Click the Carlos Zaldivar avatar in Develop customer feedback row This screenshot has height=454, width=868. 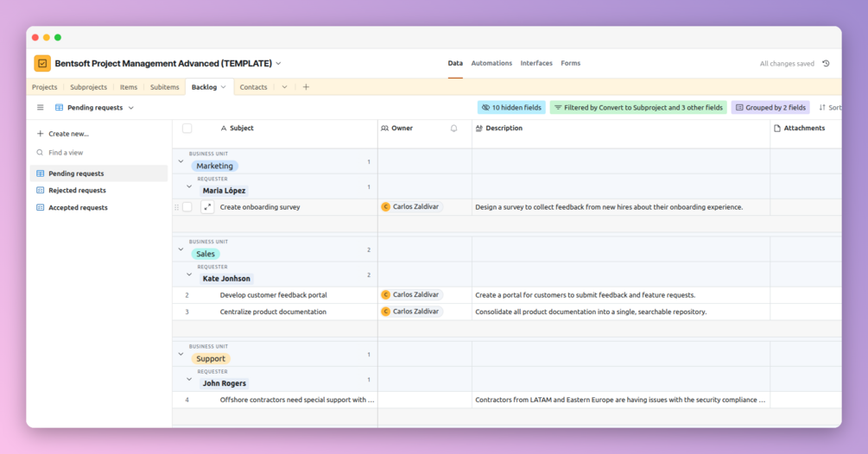[386, 294]
